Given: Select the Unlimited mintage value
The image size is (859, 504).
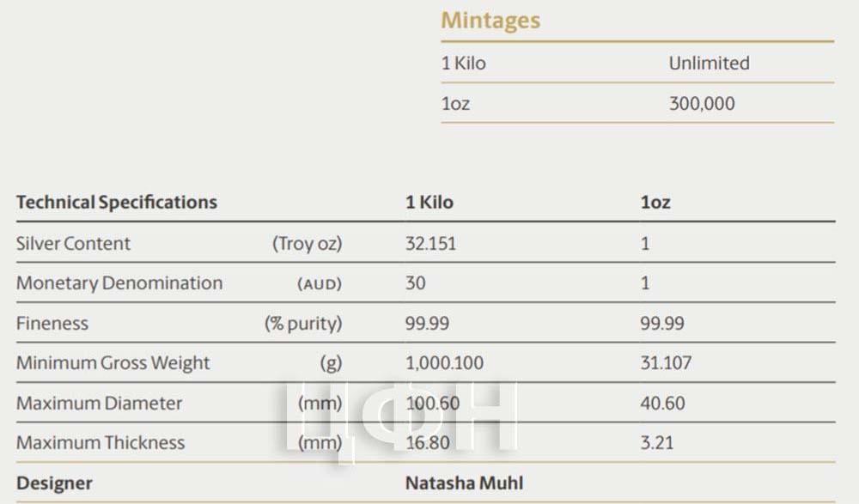Looking at the screenshot, I should click(709, 63).
